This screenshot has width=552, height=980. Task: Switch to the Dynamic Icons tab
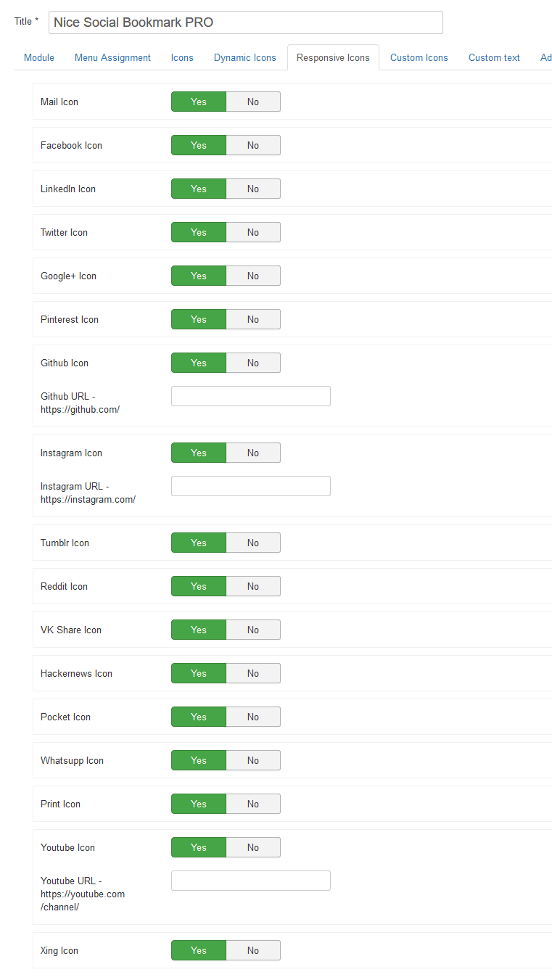[244, 57]
